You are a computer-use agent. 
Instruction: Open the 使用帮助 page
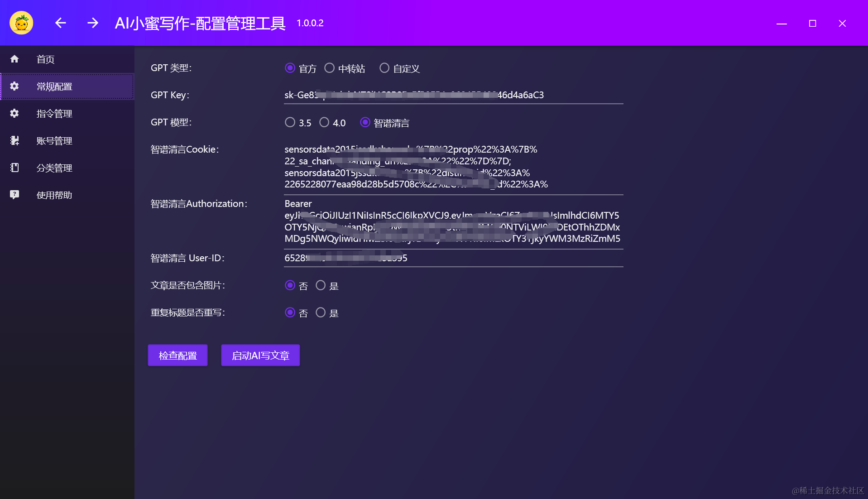tap(67, 195)
